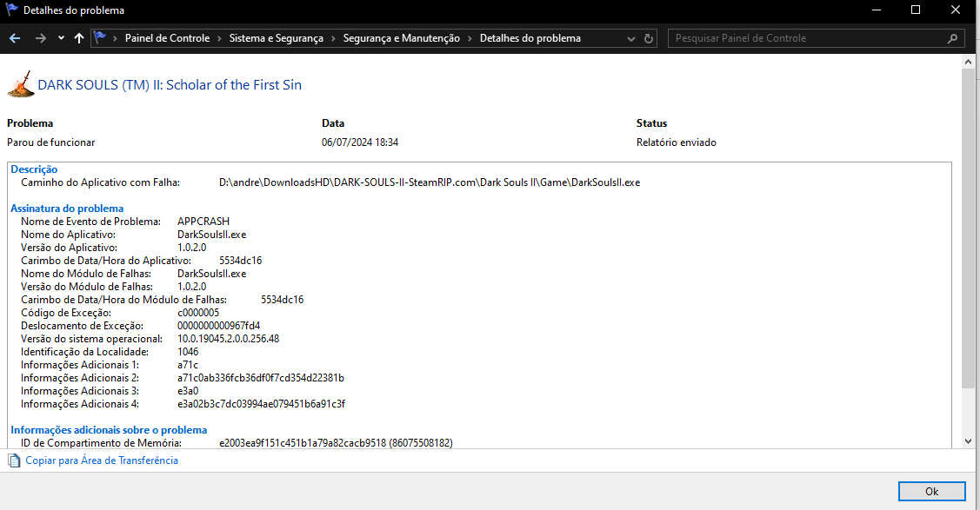Screen dimensions: 980x510
Task: Click the DarkSoulsII.exe file path
Action: 430,182
